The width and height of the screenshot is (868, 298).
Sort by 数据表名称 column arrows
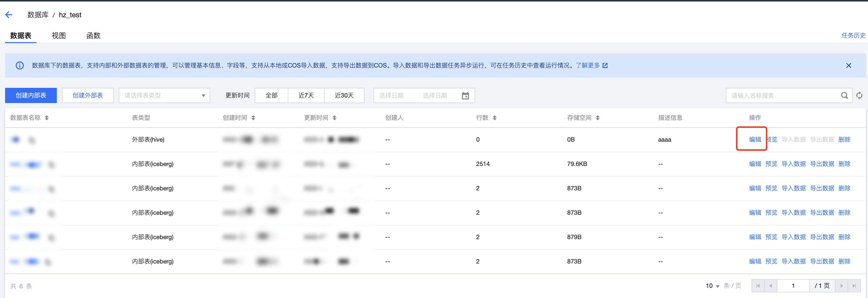point(47,118)
